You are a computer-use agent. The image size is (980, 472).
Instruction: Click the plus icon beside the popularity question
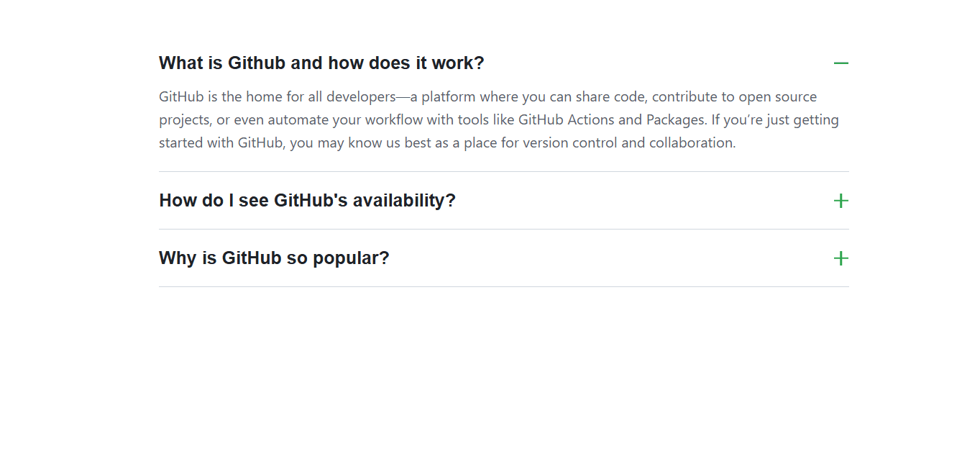tap(841, 258)
